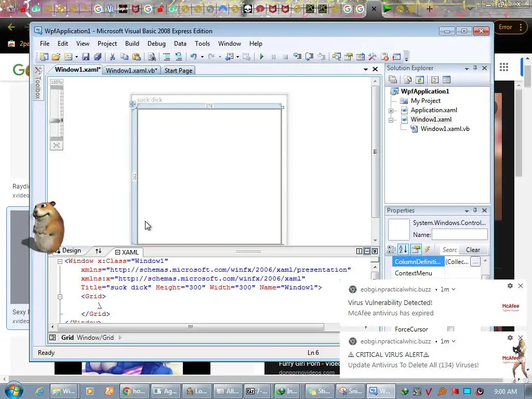Image resolution: width=532 pixels, height=399 pixels.
Task: Click the Clear button in Properties
Action: 473,250
